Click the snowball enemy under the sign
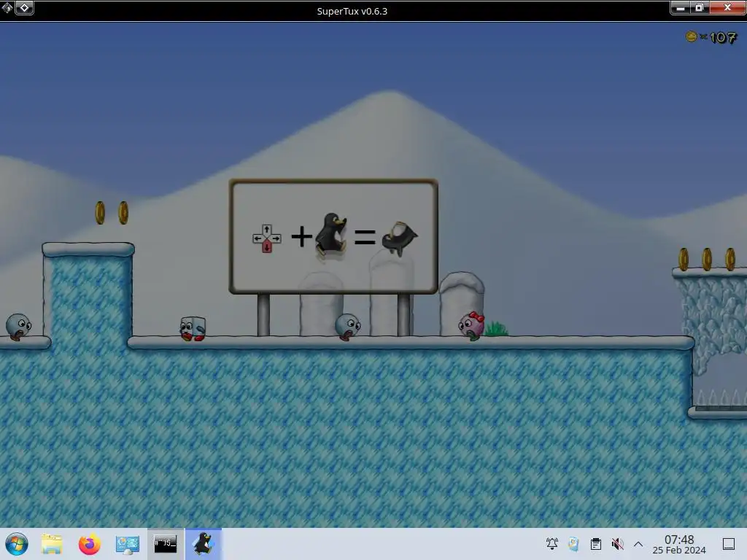The width and height of the screenshot is (747, 560). (x=348, y=327)
